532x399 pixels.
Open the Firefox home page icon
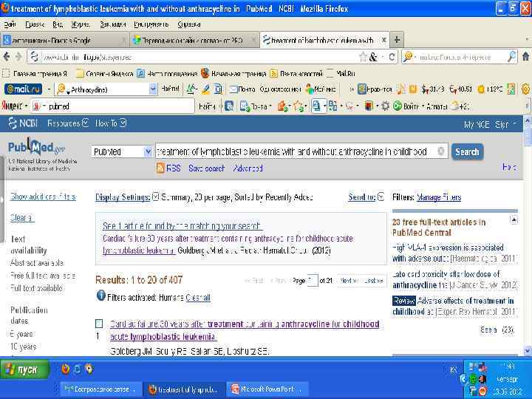tap(525, 57)
